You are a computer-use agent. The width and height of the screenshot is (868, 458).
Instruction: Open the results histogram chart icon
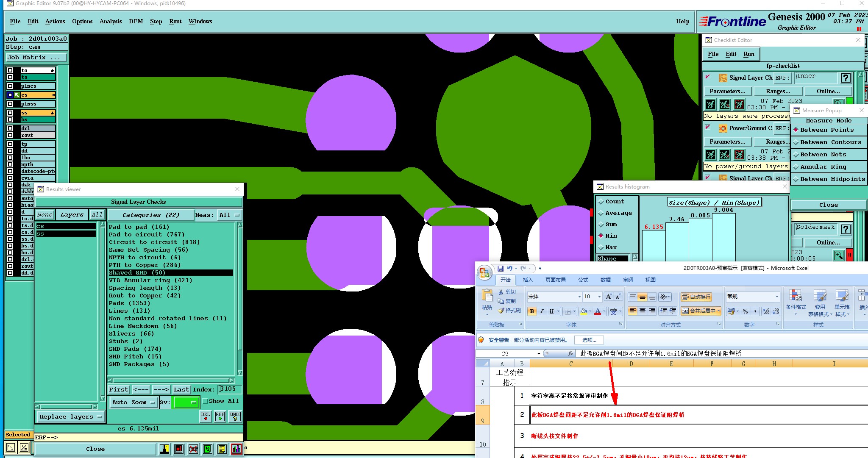236,449
